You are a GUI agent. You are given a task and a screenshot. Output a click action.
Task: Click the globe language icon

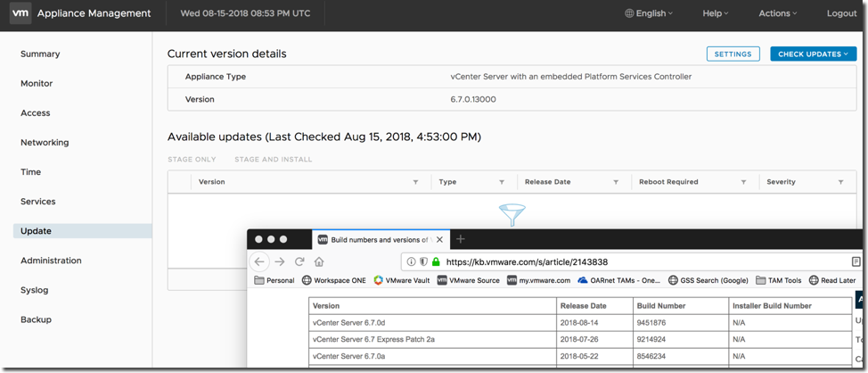click(x=629, y=13)
